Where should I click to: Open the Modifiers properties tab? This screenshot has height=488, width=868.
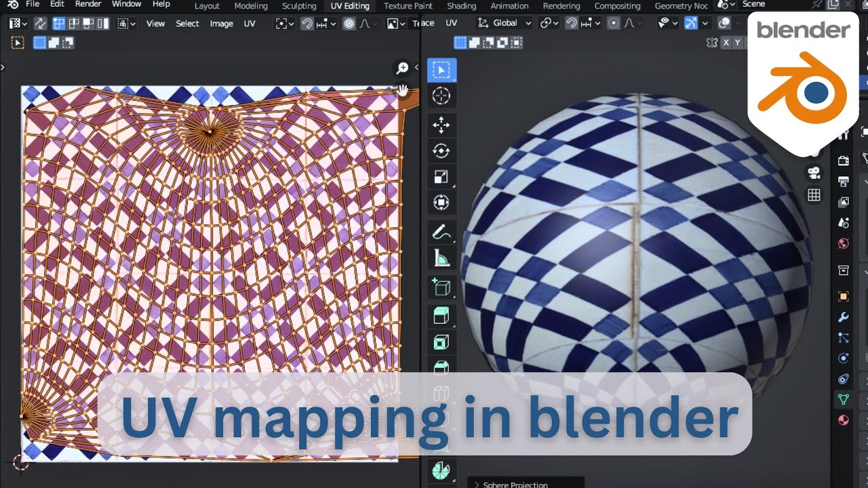tap(844, 317)
